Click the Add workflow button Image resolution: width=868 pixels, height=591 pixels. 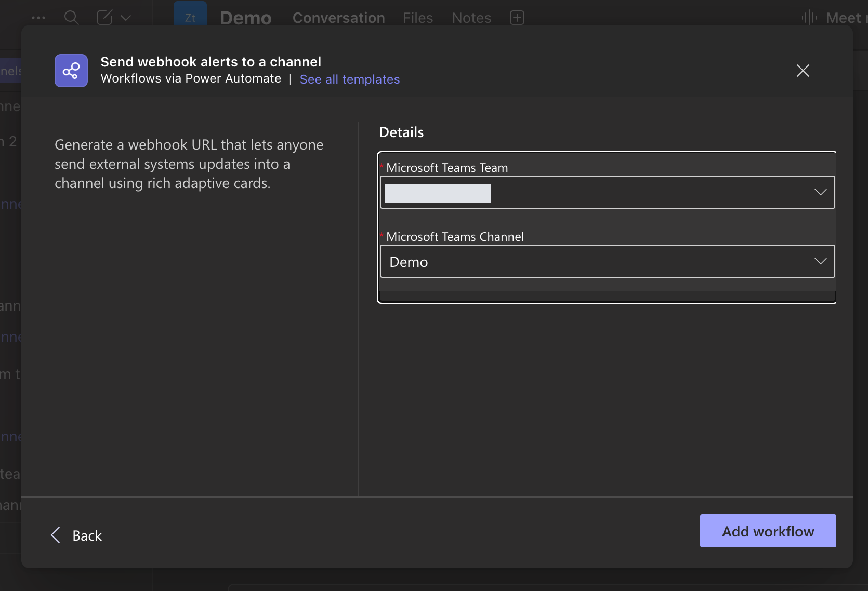pos(768,531)
